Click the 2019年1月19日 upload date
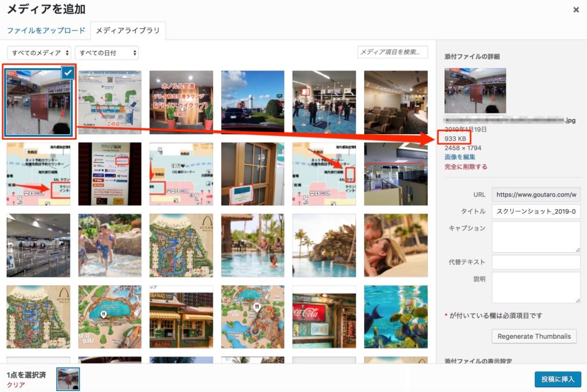 point(465,129)
